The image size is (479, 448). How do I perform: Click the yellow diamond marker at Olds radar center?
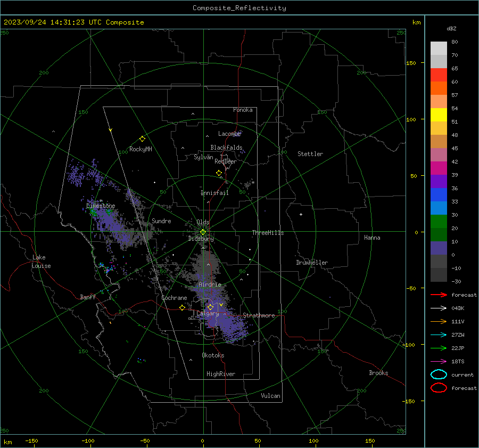(x=203, y=232)
